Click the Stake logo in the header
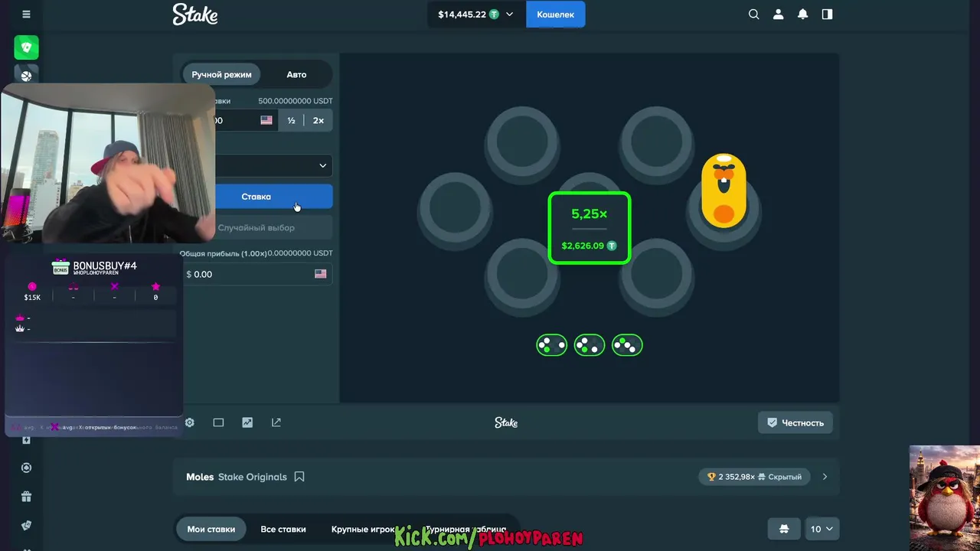 (x=195, y=14)
